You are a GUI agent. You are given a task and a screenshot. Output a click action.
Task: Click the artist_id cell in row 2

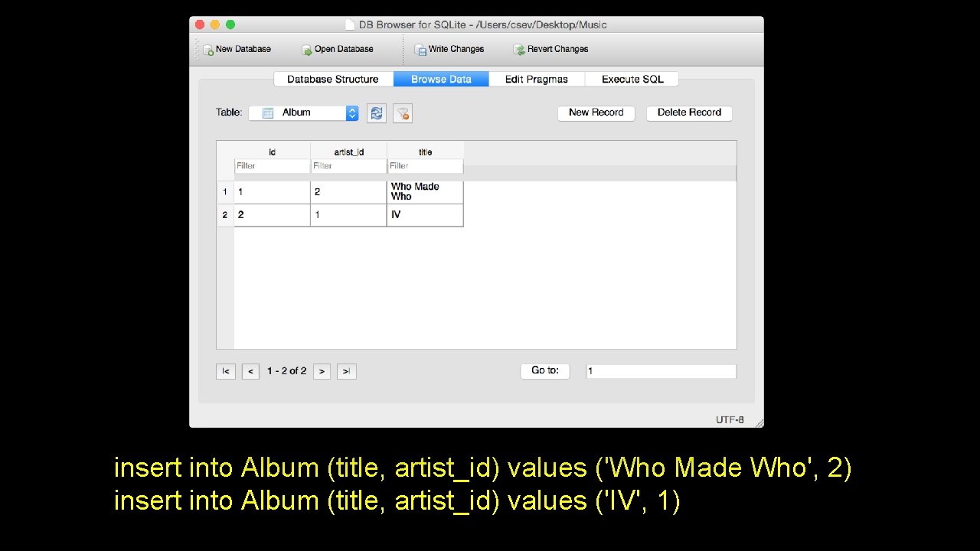tap(348, 215)
